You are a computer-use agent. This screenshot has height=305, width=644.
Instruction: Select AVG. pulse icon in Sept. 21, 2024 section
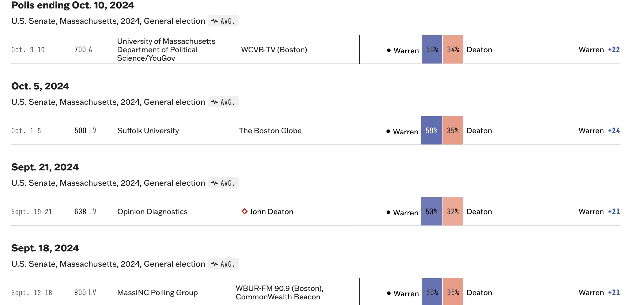pyautogui.click(x=215, y=183)
